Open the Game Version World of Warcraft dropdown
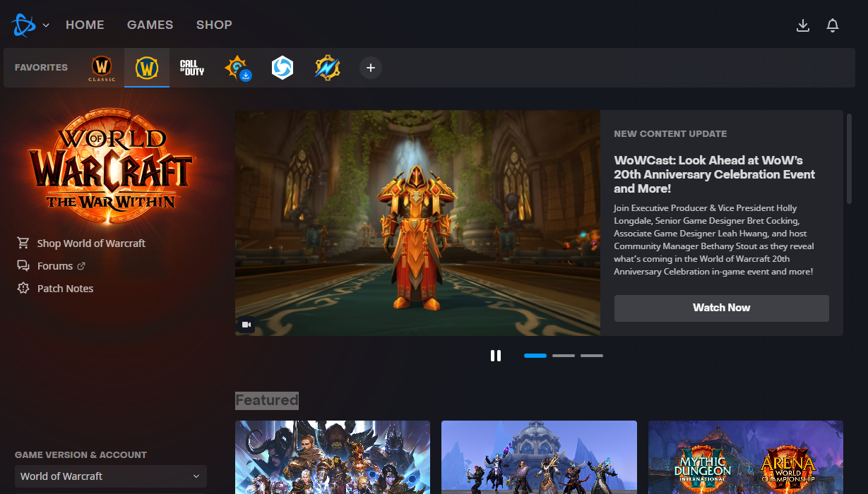 (x=111, y=476)
